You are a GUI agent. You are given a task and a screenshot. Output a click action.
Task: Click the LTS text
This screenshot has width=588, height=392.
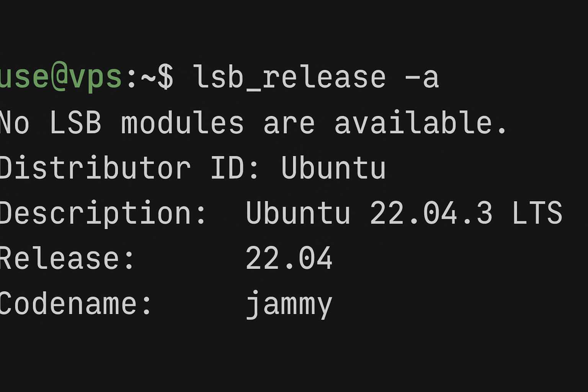537,213
